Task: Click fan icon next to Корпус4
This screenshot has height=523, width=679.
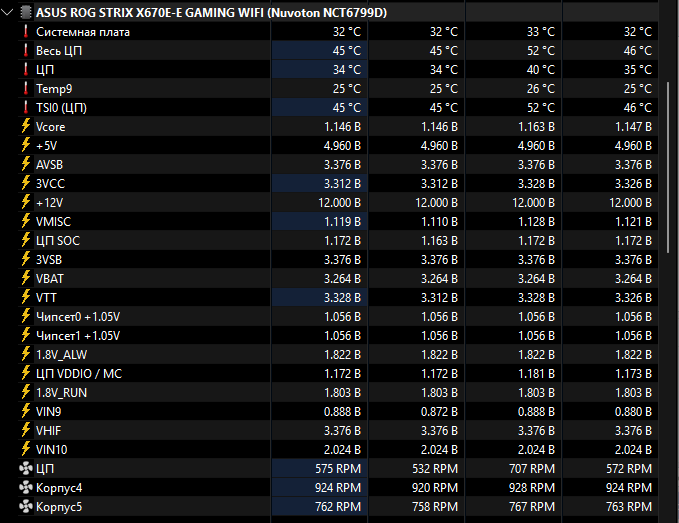Action: [26, 487]
